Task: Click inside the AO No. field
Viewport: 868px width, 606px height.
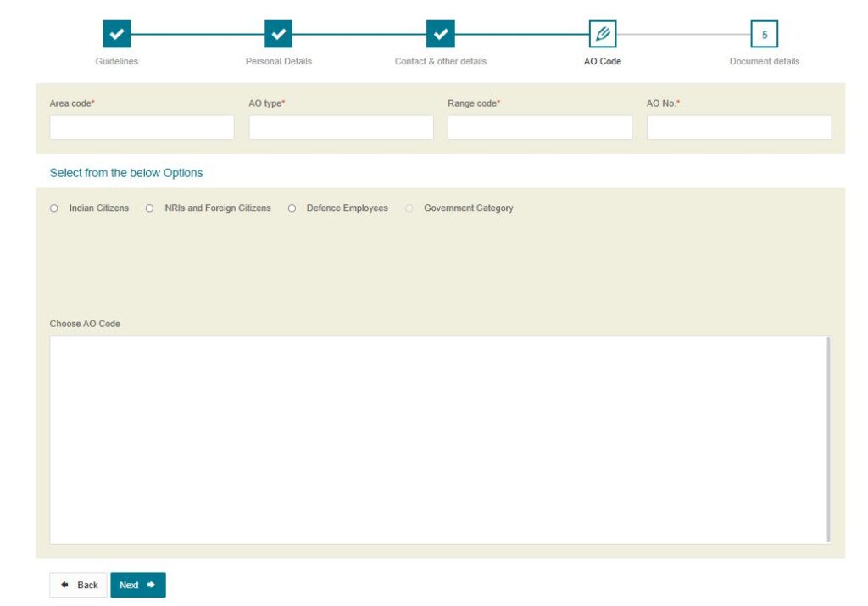Action: (738, 127)
